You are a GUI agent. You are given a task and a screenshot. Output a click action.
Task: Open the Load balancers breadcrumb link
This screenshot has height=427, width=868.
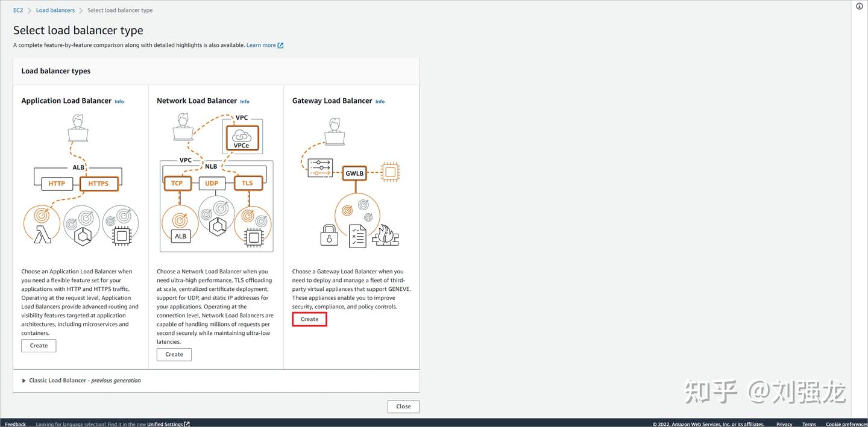55,10
